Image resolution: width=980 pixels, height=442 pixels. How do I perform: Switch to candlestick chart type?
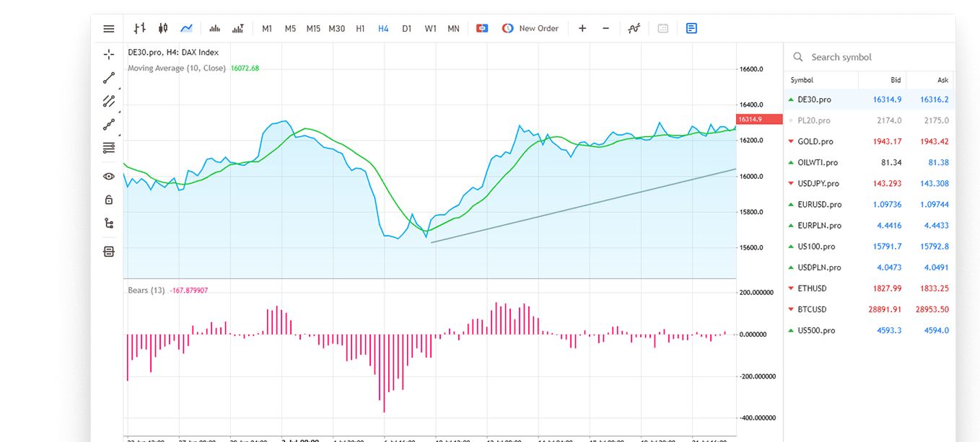click(162, 29)
